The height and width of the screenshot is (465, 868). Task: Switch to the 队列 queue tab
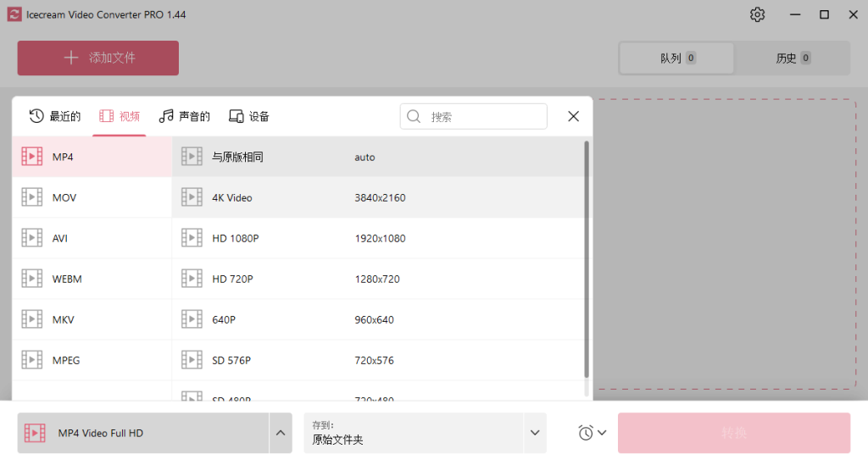(677, 58)
